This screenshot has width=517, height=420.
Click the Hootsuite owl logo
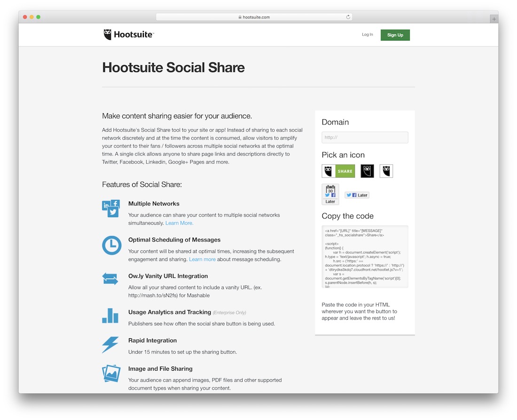pyautogui.click(x=108, y=35)
